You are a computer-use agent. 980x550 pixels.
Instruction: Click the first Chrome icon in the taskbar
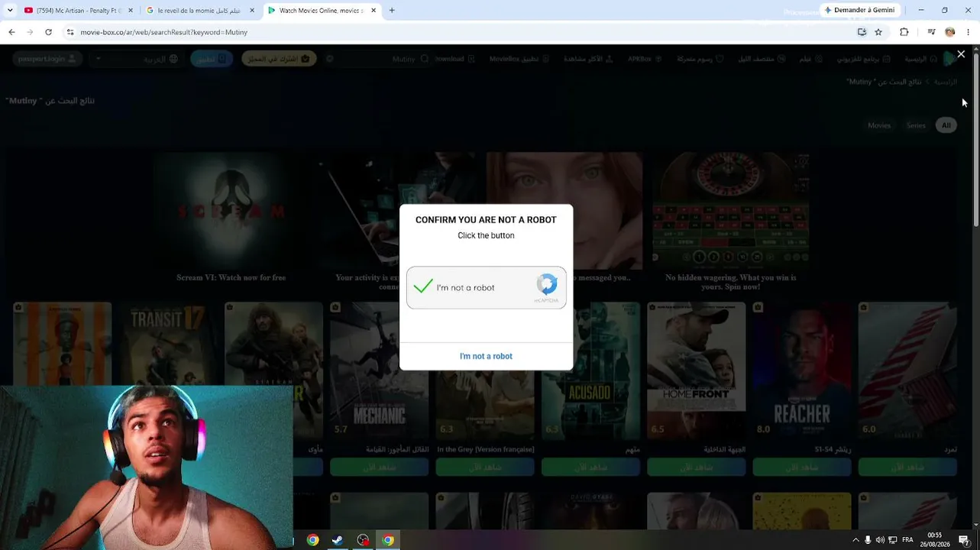pyautogui.click(x=312, y=540)
